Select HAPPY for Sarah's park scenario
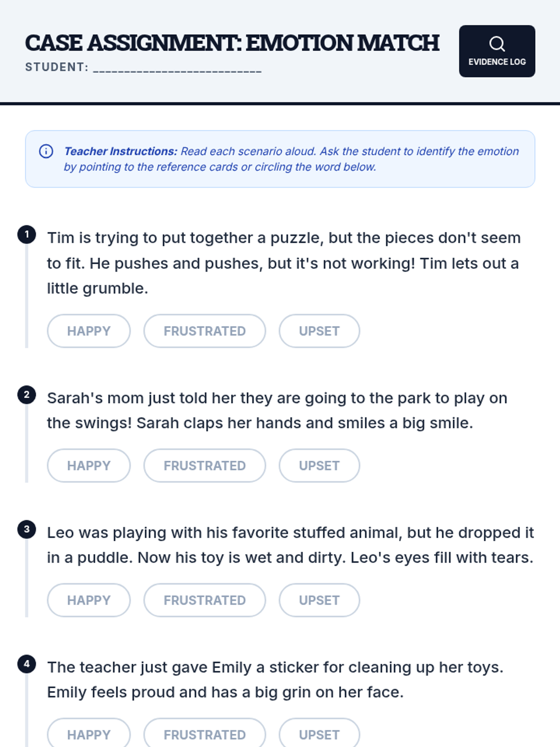The image size is (560, 747). (x=89, y=465)
